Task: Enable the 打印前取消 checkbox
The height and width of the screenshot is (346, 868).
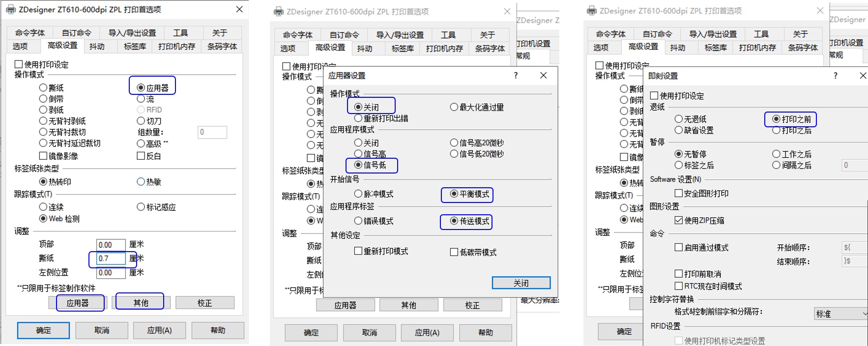Action: 679,274
